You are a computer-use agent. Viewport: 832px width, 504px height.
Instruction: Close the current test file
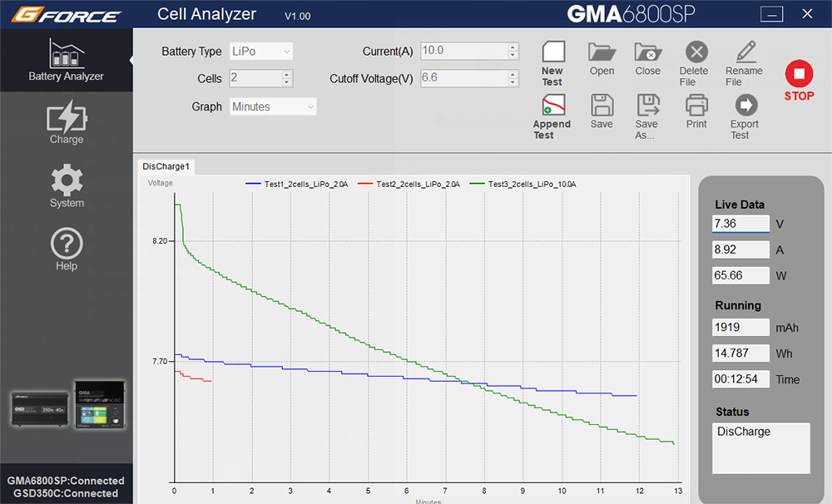point(648,58)
